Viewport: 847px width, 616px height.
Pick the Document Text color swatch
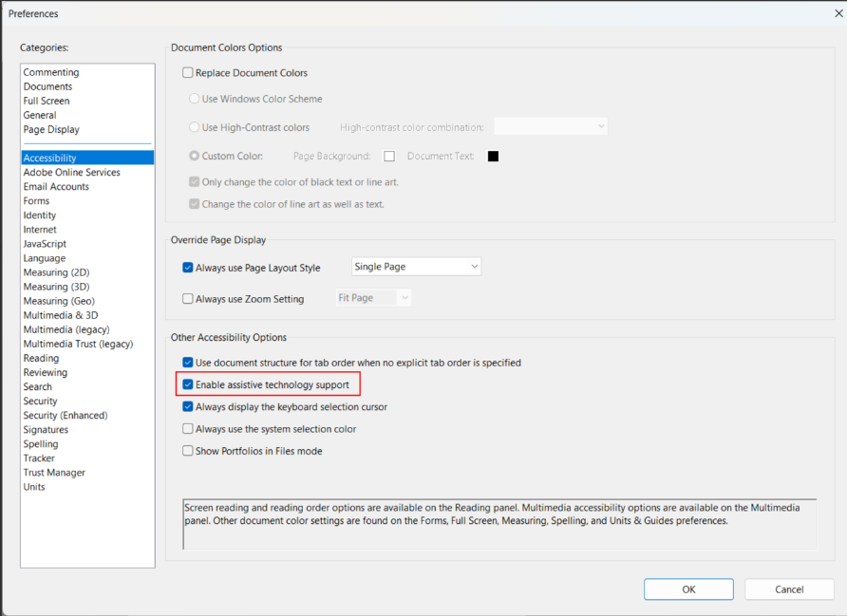tap(493, 156)
